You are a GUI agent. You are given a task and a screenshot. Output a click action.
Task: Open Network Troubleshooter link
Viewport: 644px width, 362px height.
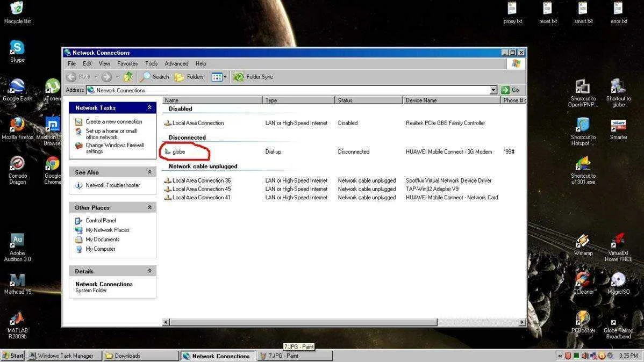pyautogui.click(x=112, y=185)
